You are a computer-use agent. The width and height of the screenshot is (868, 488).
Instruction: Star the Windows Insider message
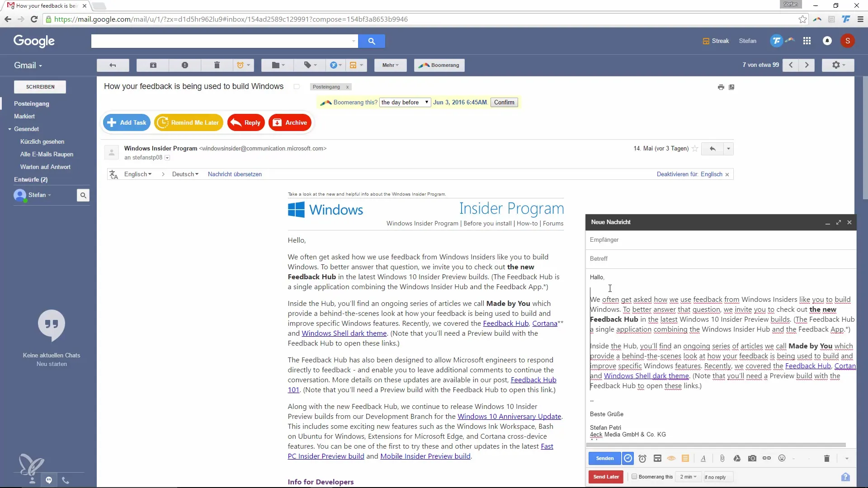(x=695, y=149)
